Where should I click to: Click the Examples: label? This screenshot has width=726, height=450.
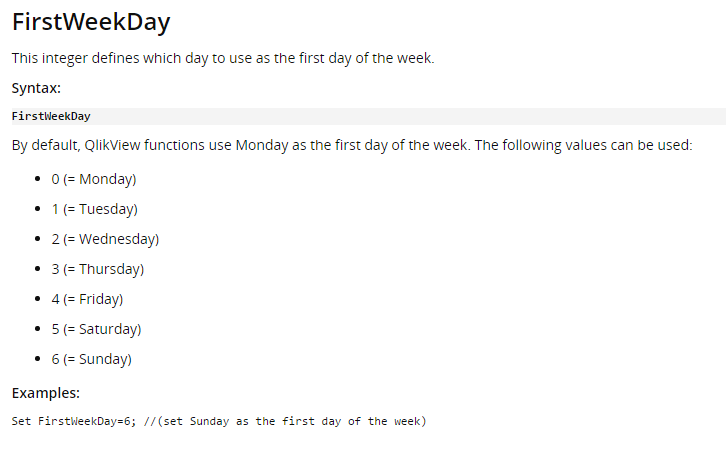coord(46,393)
